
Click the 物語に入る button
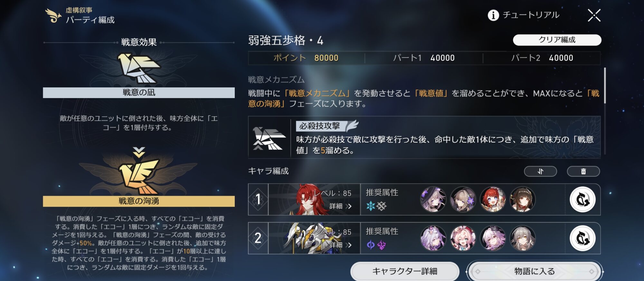pyautogui.click(x=535, y=271)
